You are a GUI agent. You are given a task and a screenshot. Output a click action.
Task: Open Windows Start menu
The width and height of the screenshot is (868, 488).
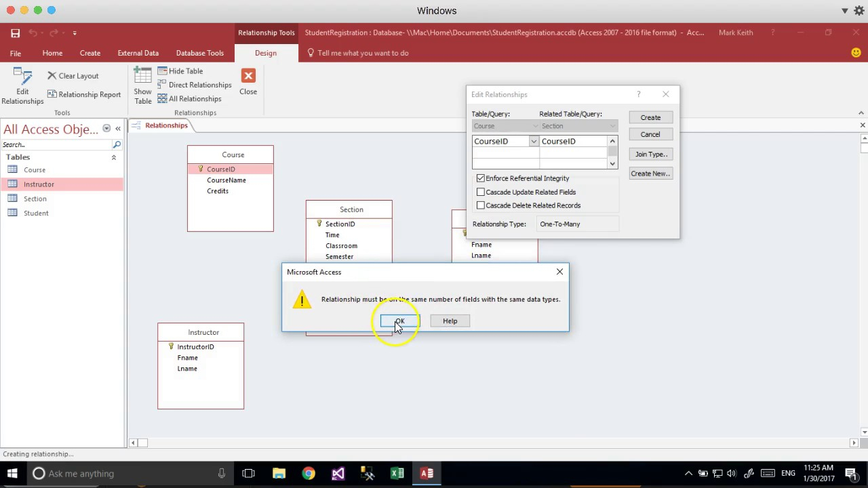tap(12, 474)
